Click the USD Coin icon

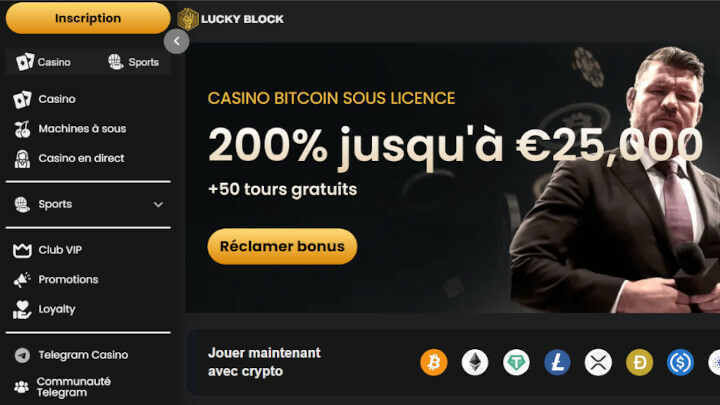point(680,362)
